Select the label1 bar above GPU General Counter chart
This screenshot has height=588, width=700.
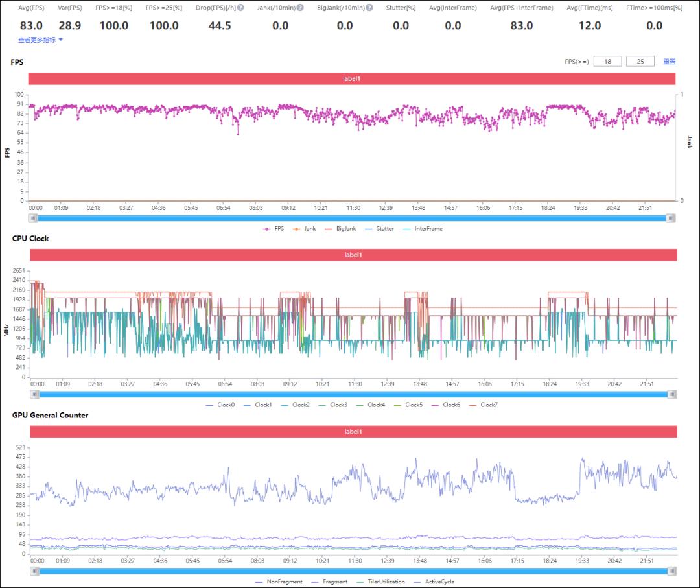[x=354, y=432]
